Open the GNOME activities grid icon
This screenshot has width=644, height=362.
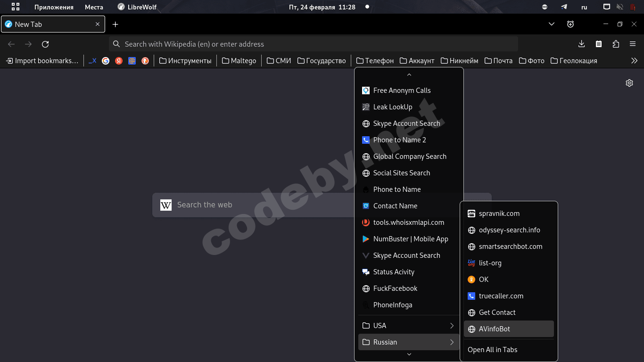click(16, 7)
